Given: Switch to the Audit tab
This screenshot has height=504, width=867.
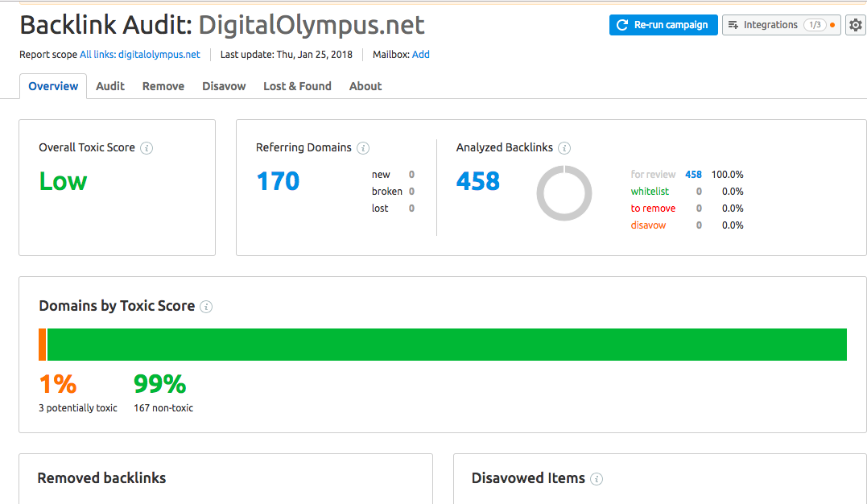Looking at the screenshot, I should pos(110,86).
